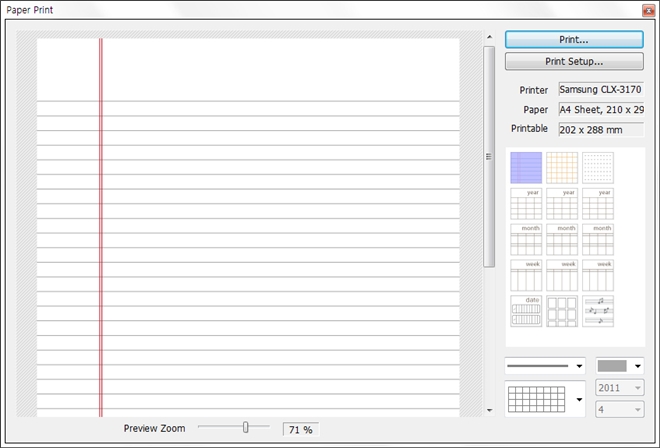Select the music staff paper template

pyautogui.click(x=598, y=312)
